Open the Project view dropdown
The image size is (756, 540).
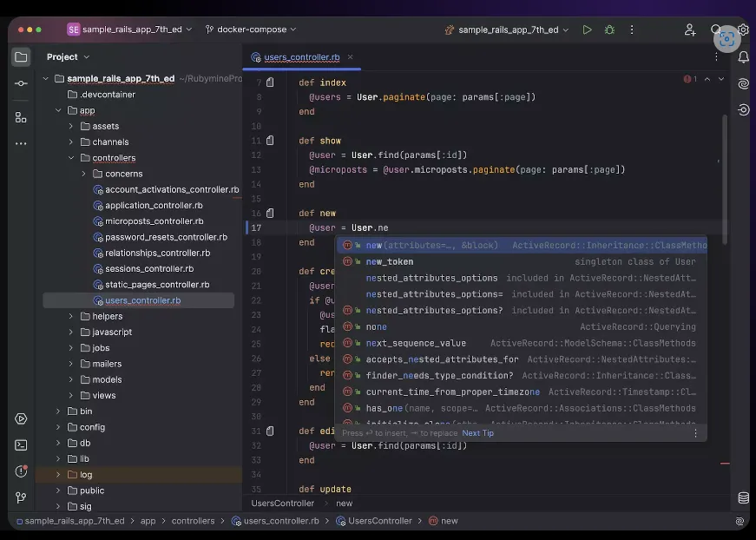coord(68,57)
